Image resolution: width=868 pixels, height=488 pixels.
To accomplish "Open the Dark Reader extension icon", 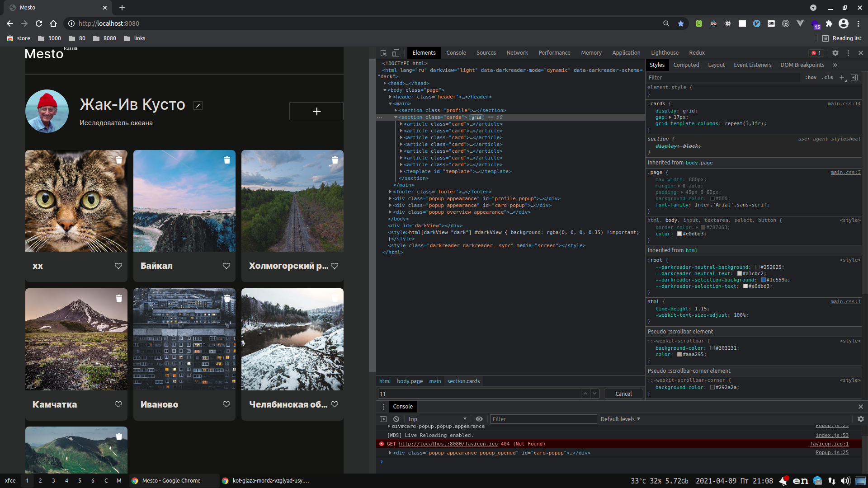I will click(713, 23).
